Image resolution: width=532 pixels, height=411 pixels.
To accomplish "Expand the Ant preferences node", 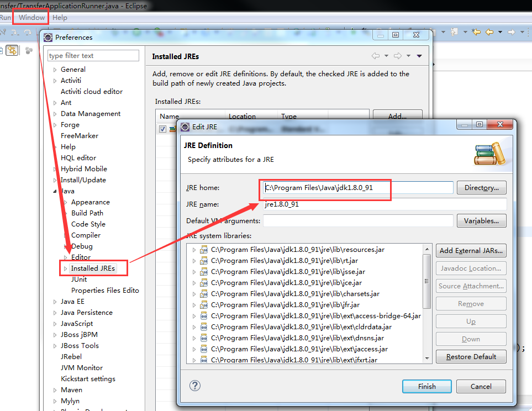I will click(55, 103).
